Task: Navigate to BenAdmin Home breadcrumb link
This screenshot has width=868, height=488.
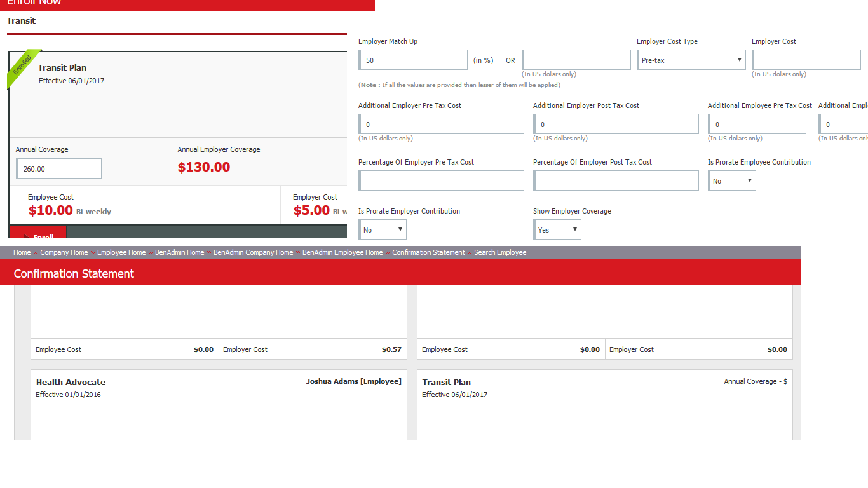Action: pos(180,253)
